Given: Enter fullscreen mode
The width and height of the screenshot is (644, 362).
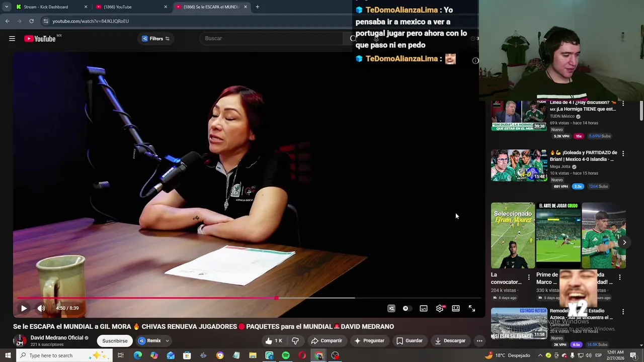Looking at the screenshot, I should (x=472, y=308).
